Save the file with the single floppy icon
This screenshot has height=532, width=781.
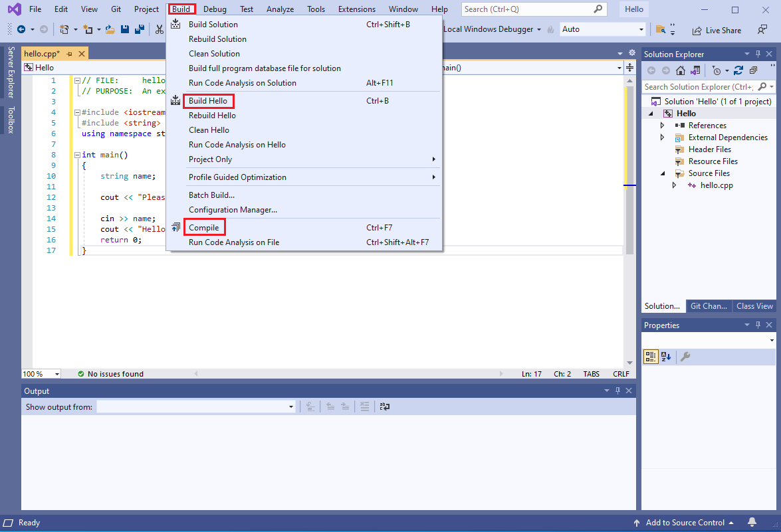tap(125, 29)
